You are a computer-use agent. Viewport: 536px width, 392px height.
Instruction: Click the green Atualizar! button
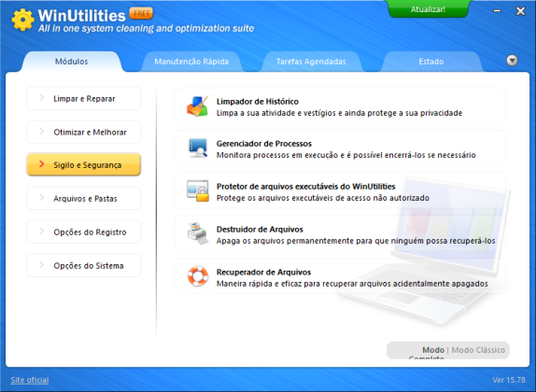[428, 9]
